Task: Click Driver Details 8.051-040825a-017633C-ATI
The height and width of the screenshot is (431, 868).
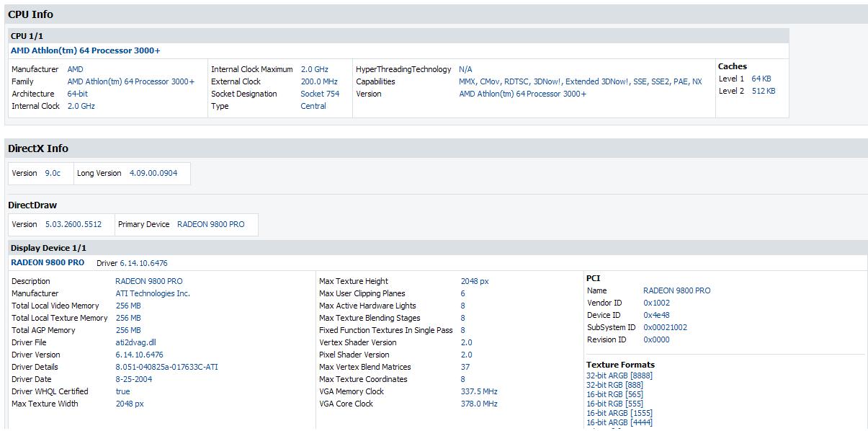Action: click(x=166, y=367)
